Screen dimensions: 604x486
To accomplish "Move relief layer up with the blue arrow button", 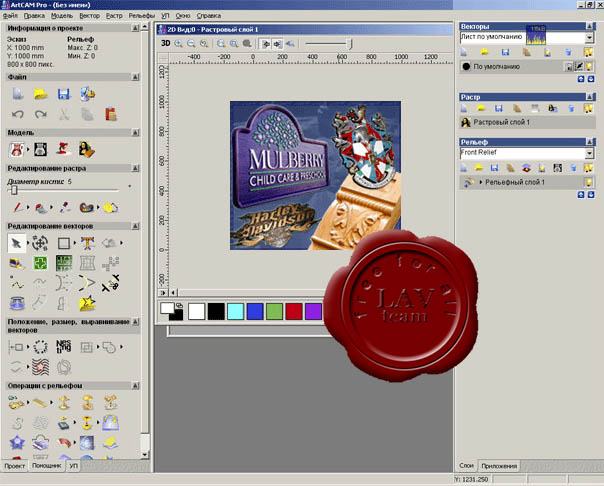I will pyautogui.click(x=581, y=194).
